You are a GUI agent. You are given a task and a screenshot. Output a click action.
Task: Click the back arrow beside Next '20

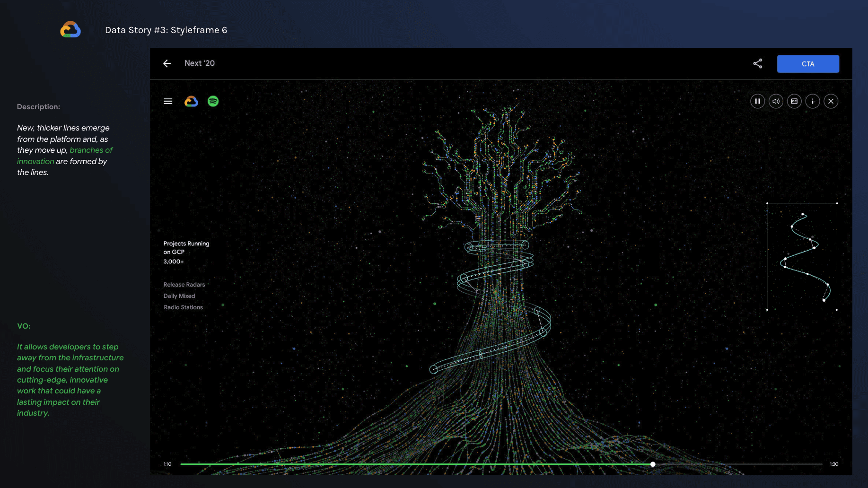coord(167,63)
